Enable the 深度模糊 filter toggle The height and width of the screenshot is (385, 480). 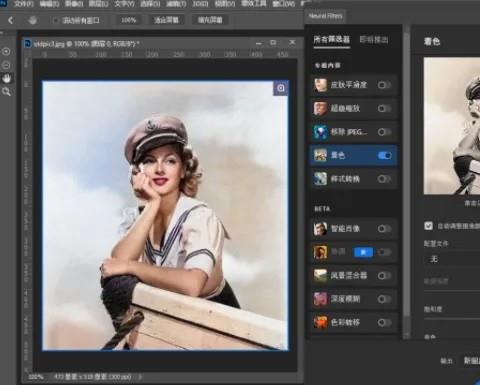tap(384, 299)
